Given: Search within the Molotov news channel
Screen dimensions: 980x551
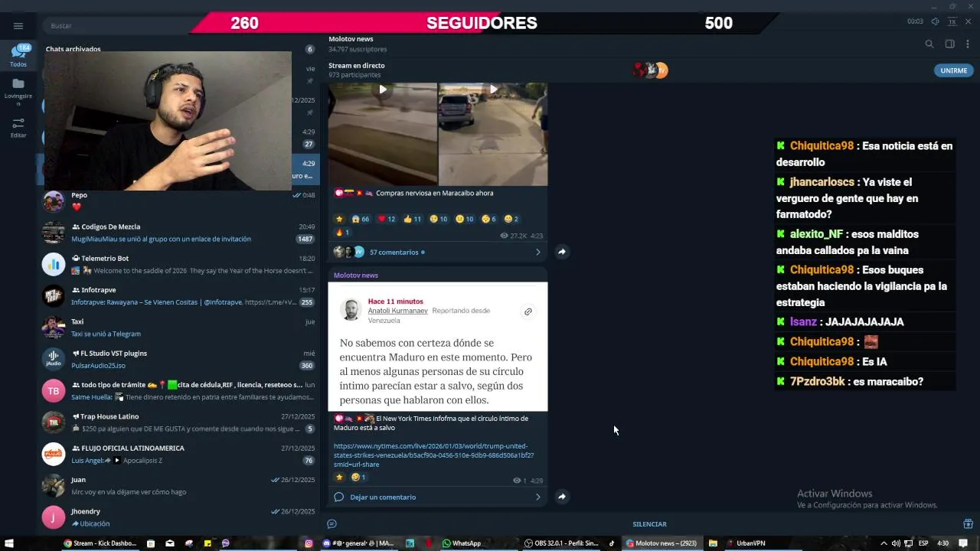Looking at the screenshot, I should [x=929, y=44].
